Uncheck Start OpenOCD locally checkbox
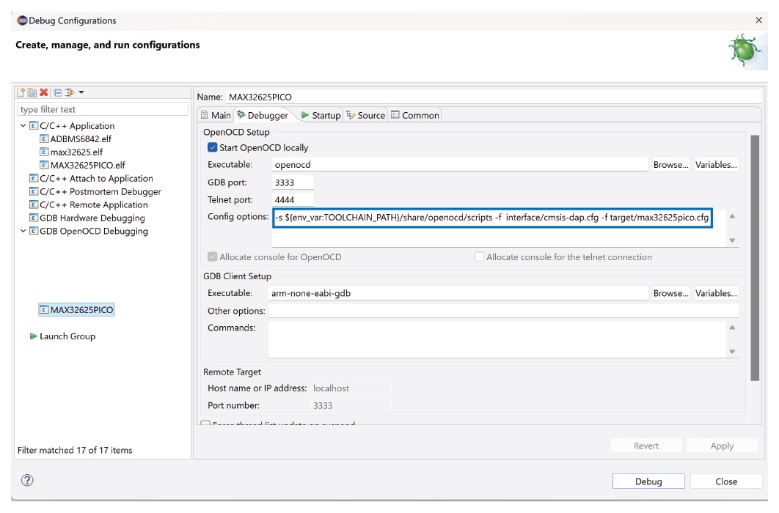Viewport: 779px width, 513px height. [x=213, y=147]
